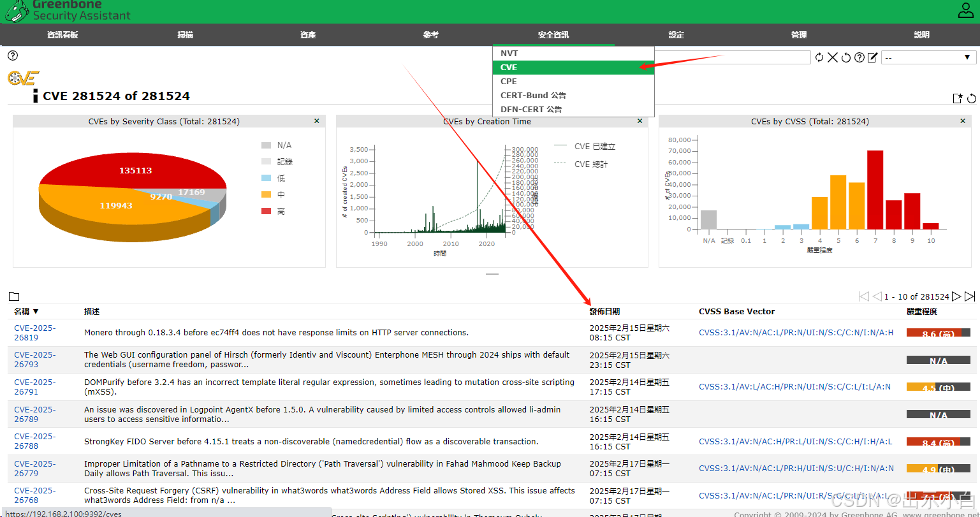Viewport: 980px width, 517px height.
Task: Select DFN-CERT 公告 menu entry
Action: click(x=573, y=110)
